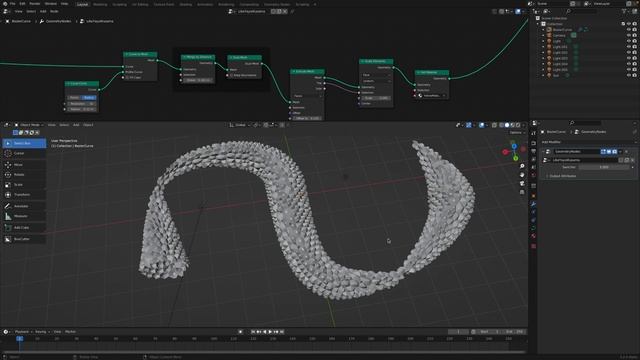Click the GeometryNodes modifier name field
640x360 pixels.
pyautogui.click(x=576, y=151)
